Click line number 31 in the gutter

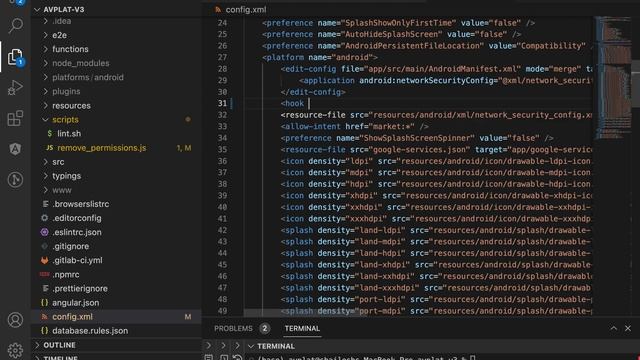tap(222, 103)
